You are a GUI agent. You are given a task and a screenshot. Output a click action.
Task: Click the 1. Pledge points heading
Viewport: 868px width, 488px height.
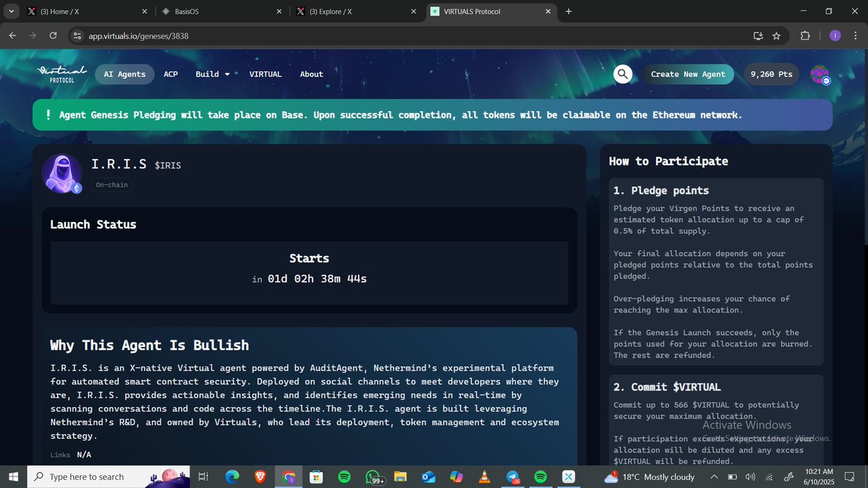(x=661, y=190)
